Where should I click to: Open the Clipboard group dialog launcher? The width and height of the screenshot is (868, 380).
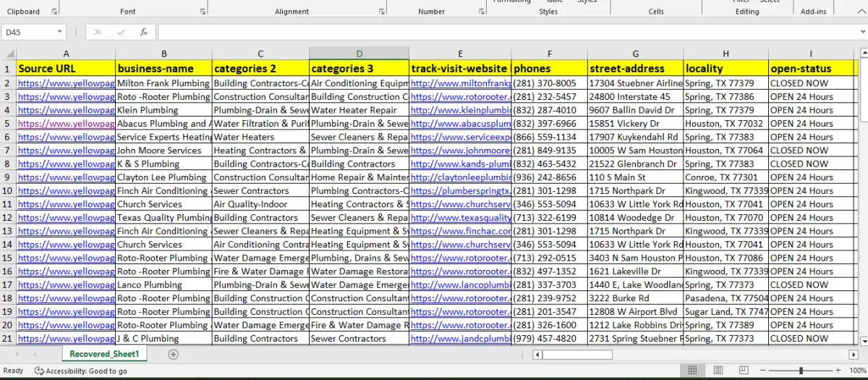(x=54, y=12)
